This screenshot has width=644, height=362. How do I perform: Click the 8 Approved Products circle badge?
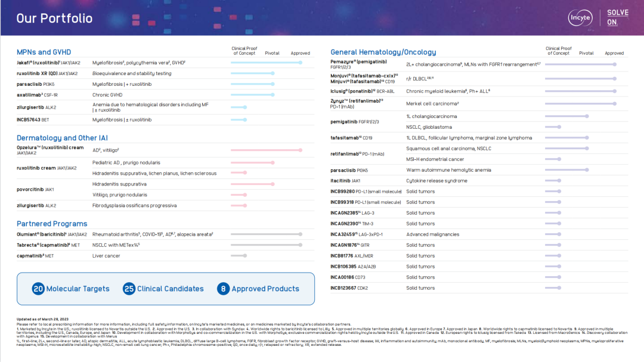(223, 289)
